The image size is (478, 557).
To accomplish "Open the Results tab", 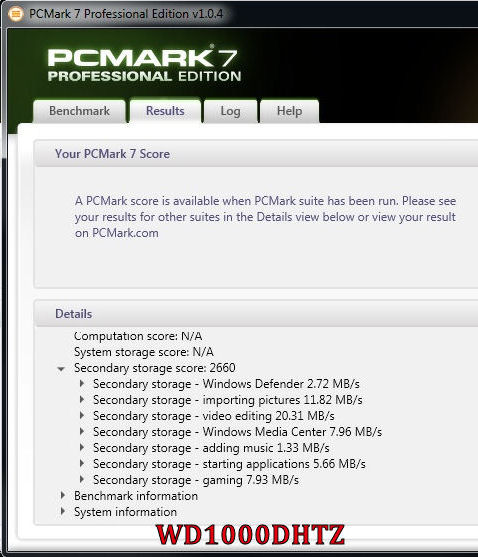I will point(165,111).
